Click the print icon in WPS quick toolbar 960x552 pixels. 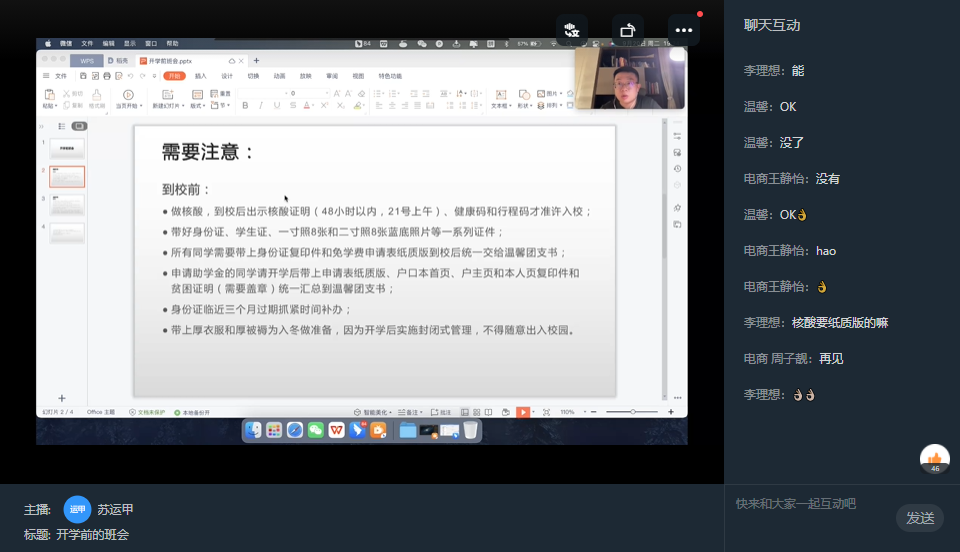point(107,76)
